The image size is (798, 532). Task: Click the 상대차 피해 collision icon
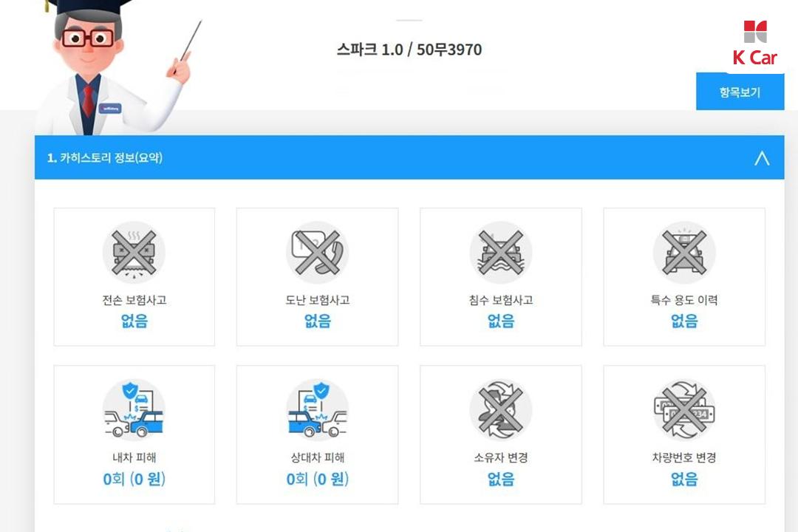[x=317, y=410]
